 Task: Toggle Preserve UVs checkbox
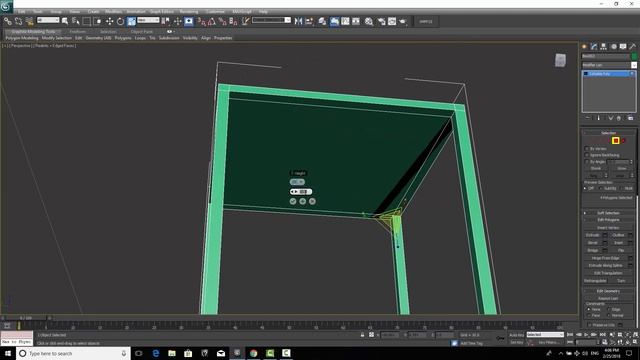pos(590,325)
